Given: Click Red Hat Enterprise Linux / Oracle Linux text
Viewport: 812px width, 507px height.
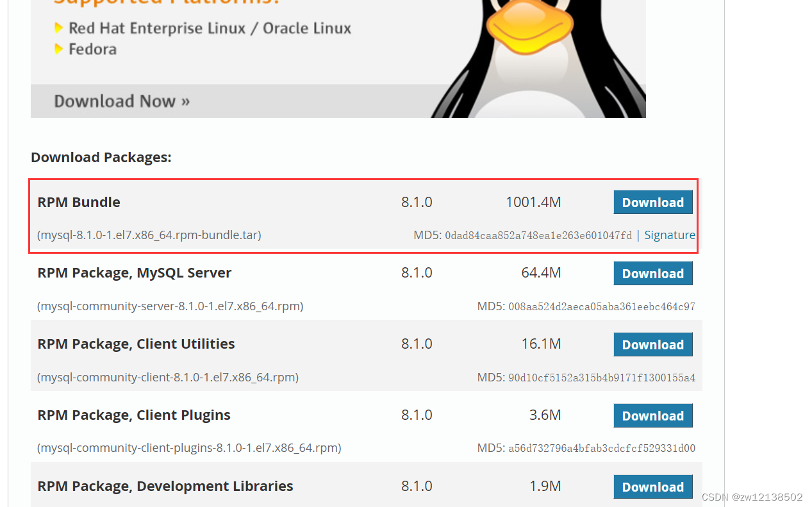Looking at the screenshot, I should point(210,28).
